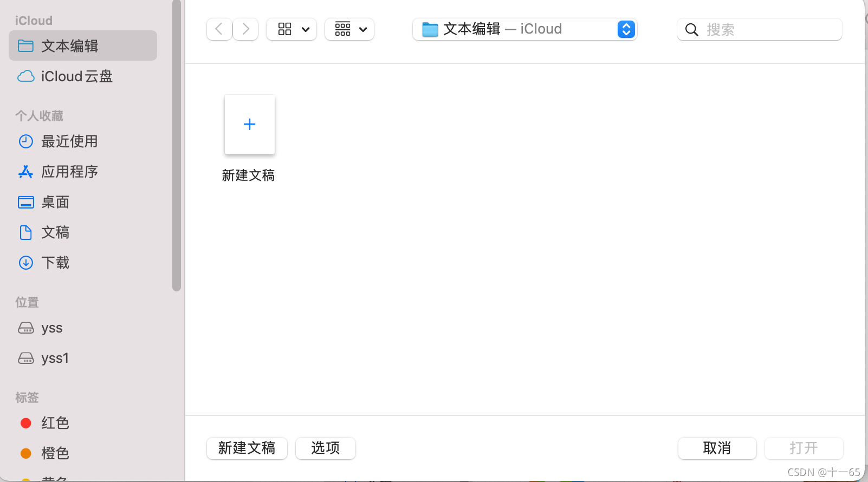Click the 选项 button
Viewport: 868px width, 482px height.
pos(326,448)
